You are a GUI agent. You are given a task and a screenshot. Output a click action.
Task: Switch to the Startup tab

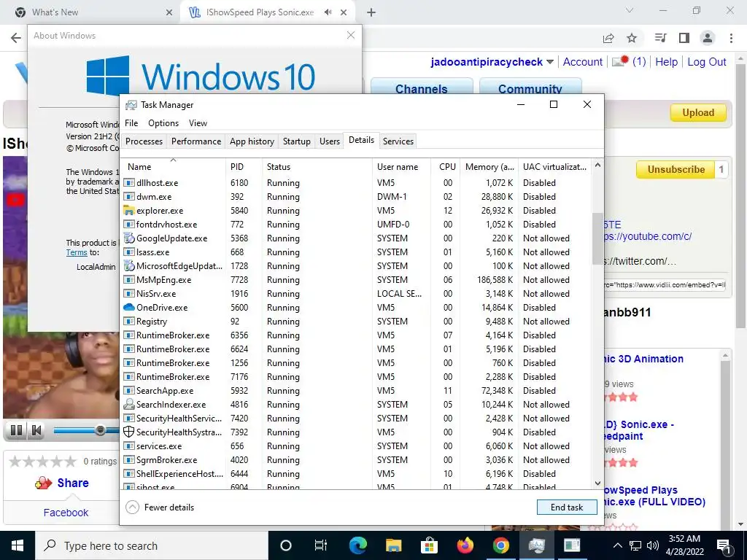pyautogui.click(x=296, y=141)
